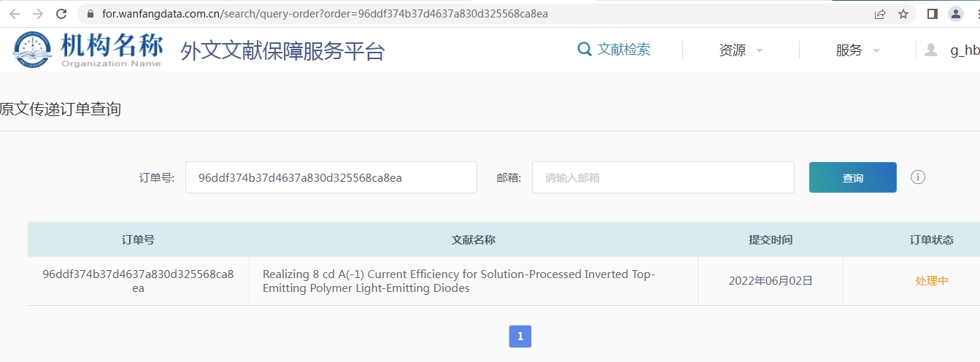Click the share page icon in address bar
This screenshot has height=362, width=980.
pos(880,14)
